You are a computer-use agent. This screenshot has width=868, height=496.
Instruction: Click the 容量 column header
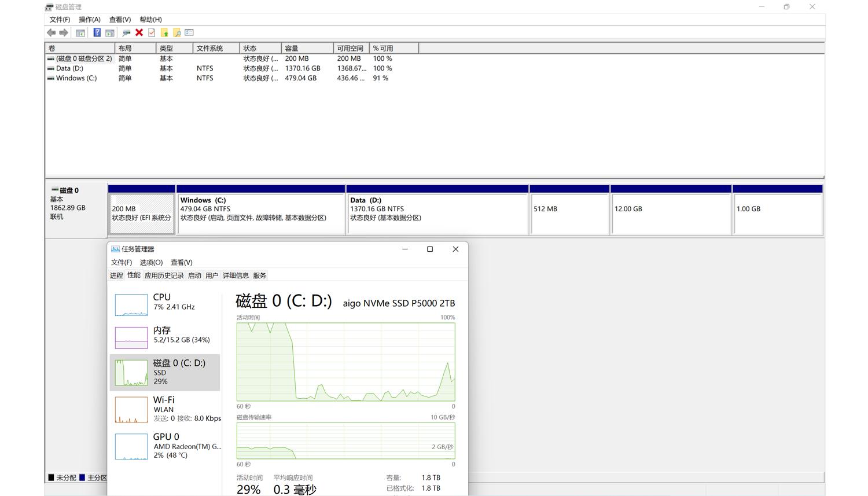pyautogui.click(x=307, y=49)
